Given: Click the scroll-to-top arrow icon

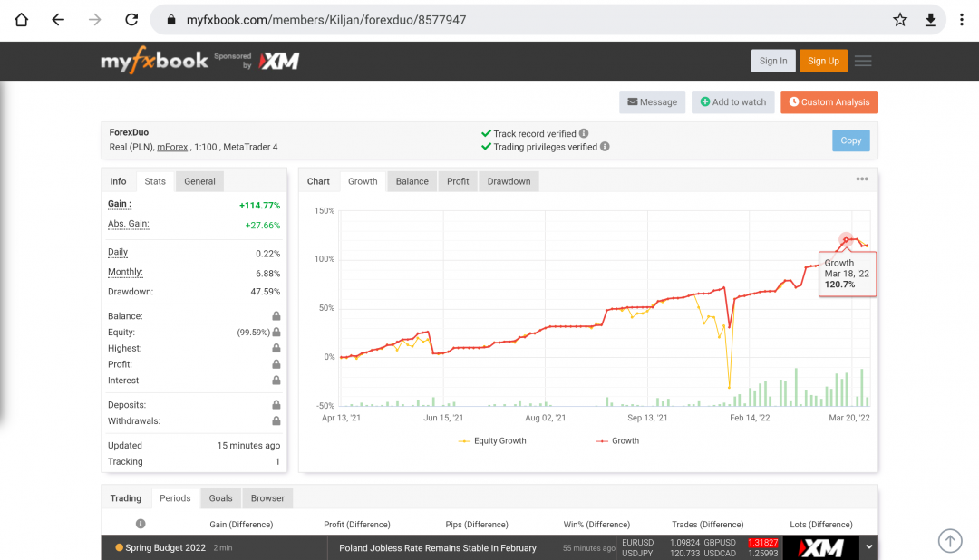Looking at the screenshot, I should (949, 541).
